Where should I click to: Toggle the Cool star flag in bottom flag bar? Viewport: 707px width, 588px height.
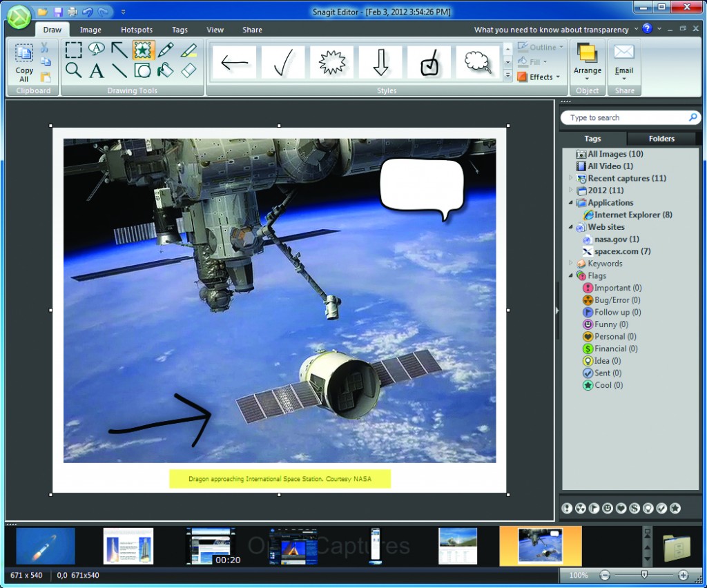click(675, 509)
